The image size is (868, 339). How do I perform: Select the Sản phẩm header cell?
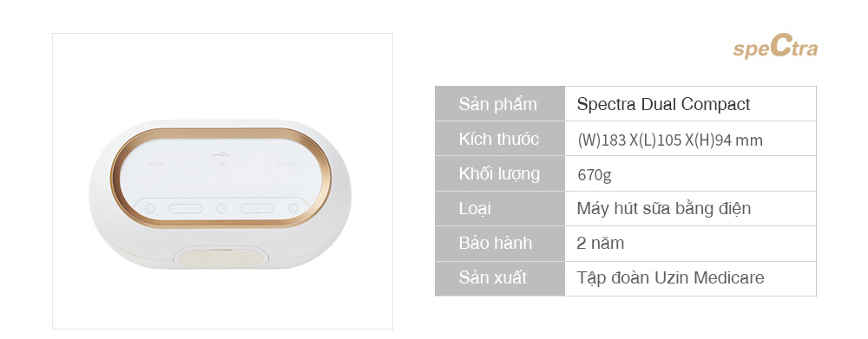pos(500,103)
